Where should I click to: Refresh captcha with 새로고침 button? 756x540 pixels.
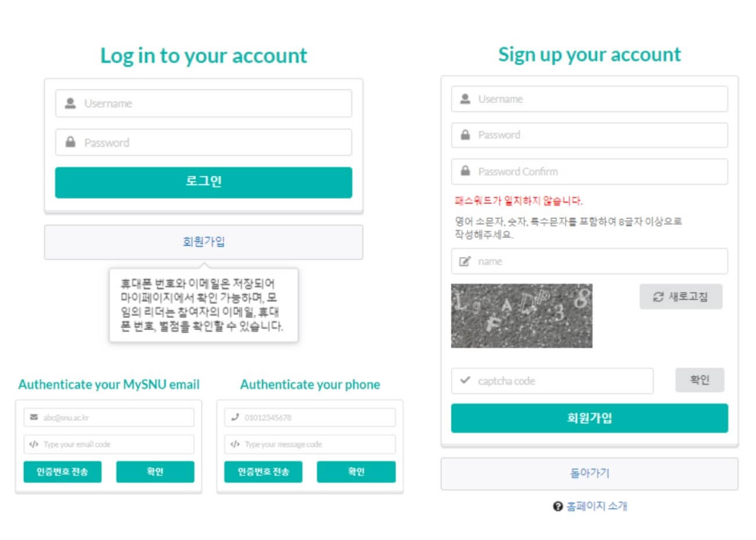681,297
